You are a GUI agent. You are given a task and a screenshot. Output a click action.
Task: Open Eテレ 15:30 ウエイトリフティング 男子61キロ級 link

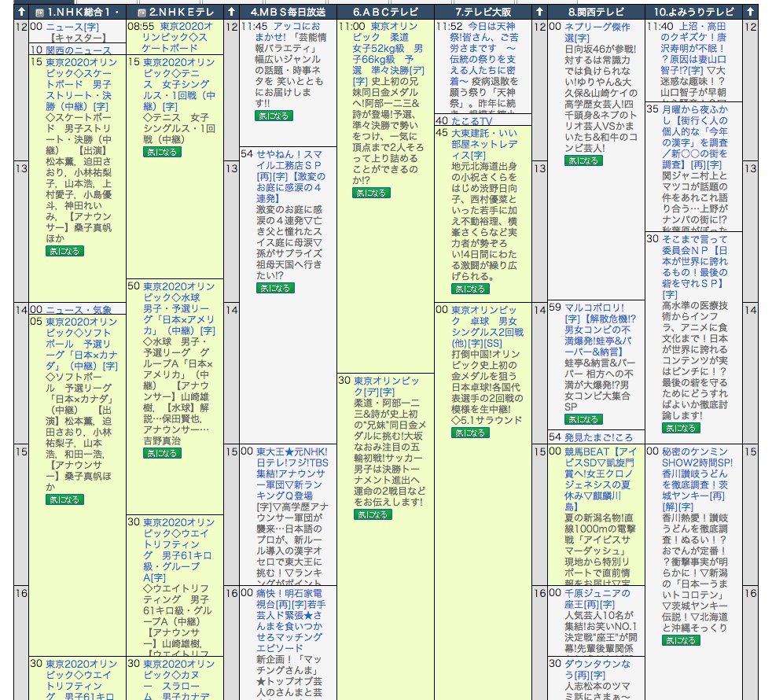pyautogui.click(x=178, y=550)
